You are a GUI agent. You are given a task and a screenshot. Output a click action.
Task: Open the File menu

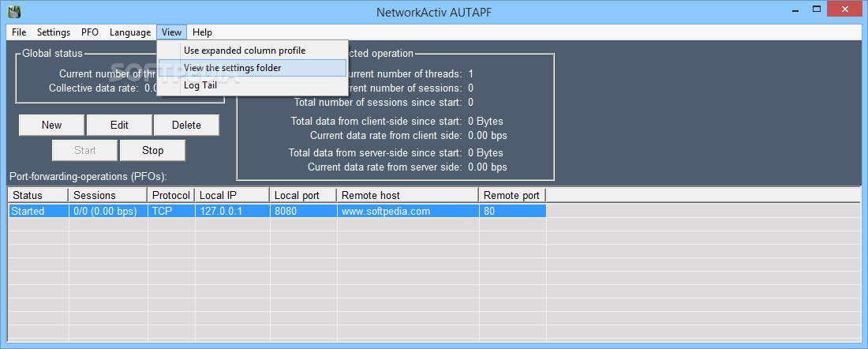(x=19, y=32)
